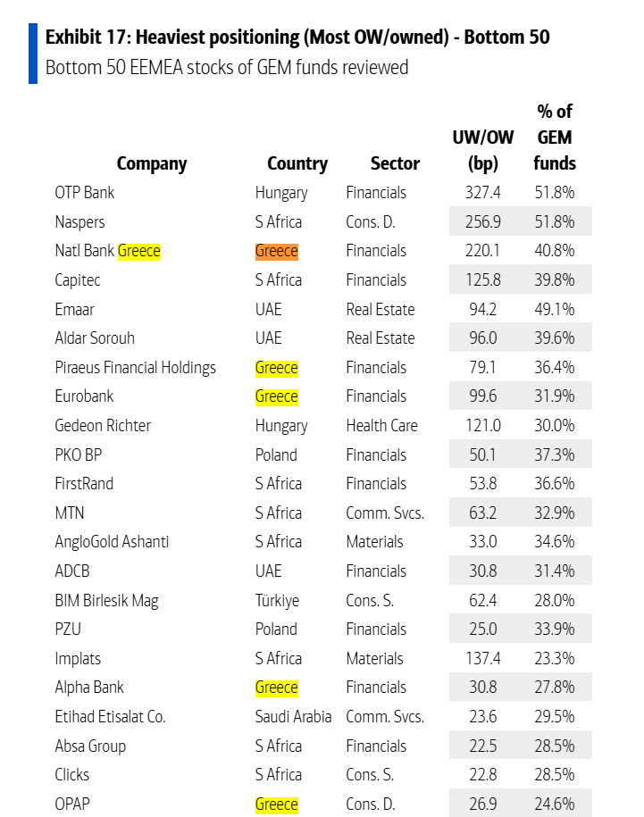Click the Piraeus Financial Holdings row label
This screenshot has width=644, height=817.
pos(135,368)
